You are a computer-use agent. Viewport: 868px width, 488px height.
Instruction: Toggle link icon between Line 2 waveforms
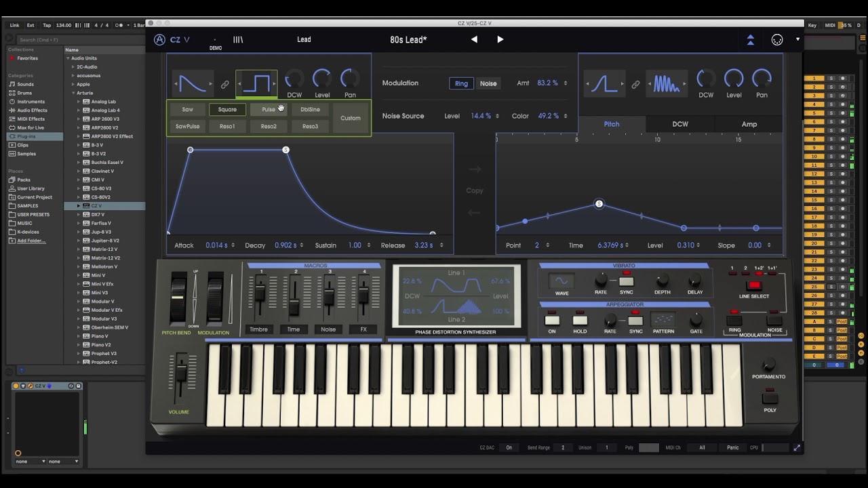(635, 85)
